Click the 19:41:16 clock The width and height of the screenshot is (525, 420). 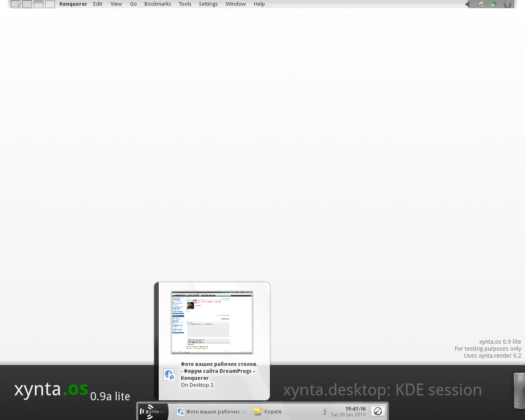tap(355, 409)
